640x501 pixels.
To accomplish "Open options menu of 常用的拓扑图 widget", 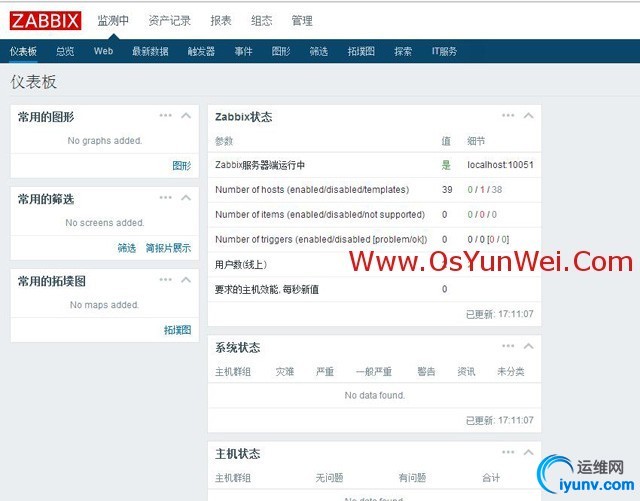I will pyautogui.click(x=165, y=280).
